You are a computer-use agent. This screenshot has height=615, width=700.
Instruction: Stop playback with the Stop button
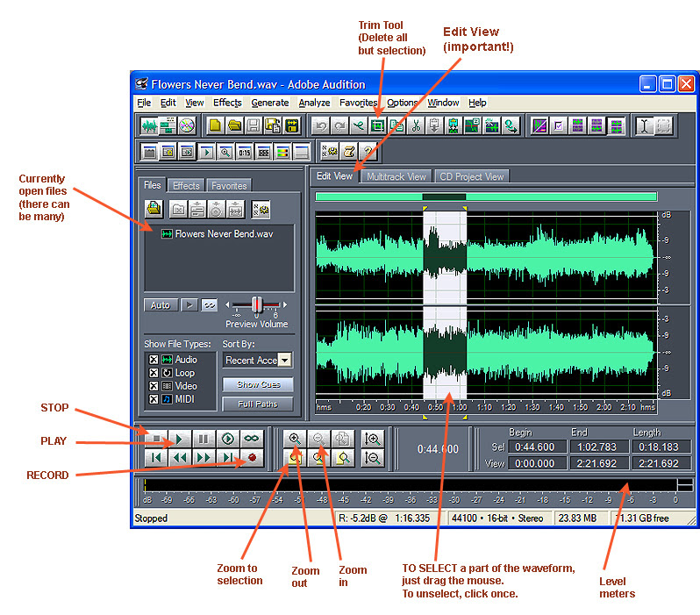click(156, 439)
